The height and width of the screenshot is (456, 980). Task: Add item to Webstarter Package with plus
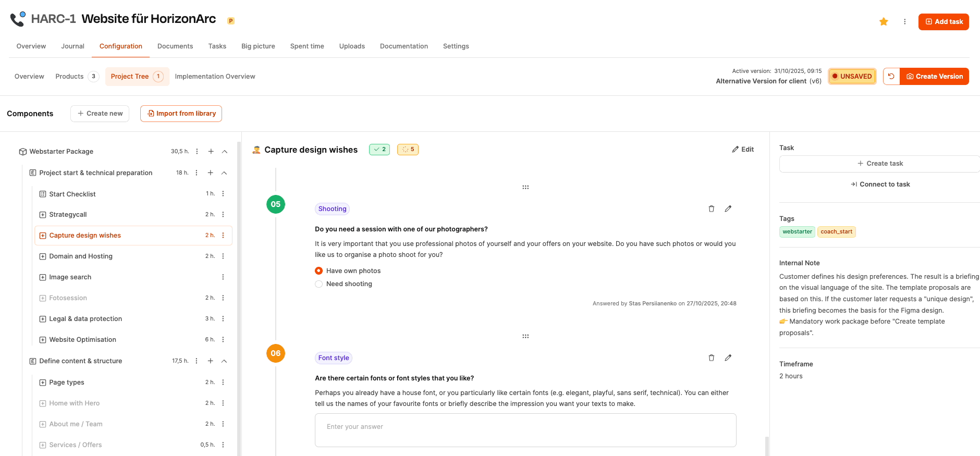point(211,152)
